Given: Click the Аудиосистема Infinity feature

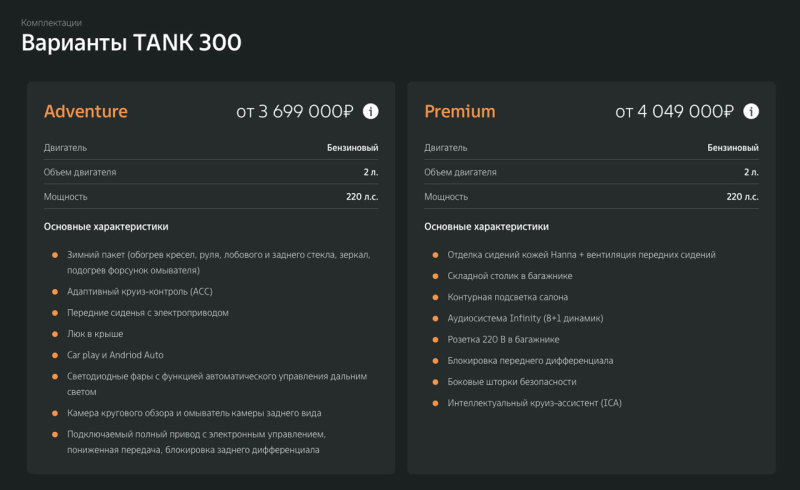Looking at the screenshot, I should coord(525,318).
